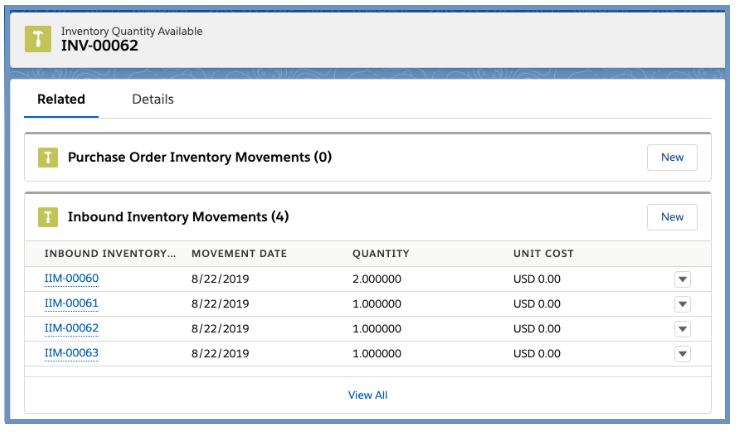
Task: Click the Inbound Inventory... column header
Action: 110,254
